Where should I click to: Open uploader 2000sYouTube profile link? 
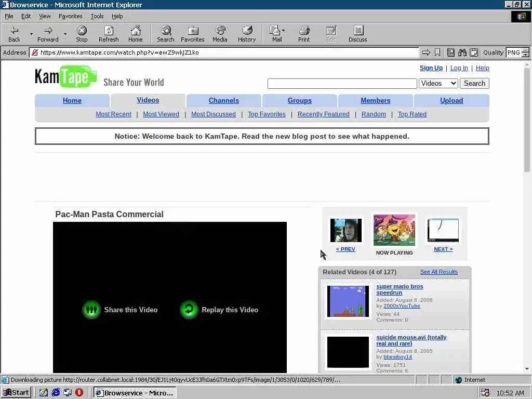pyautogui.click(x=402, y=305)
